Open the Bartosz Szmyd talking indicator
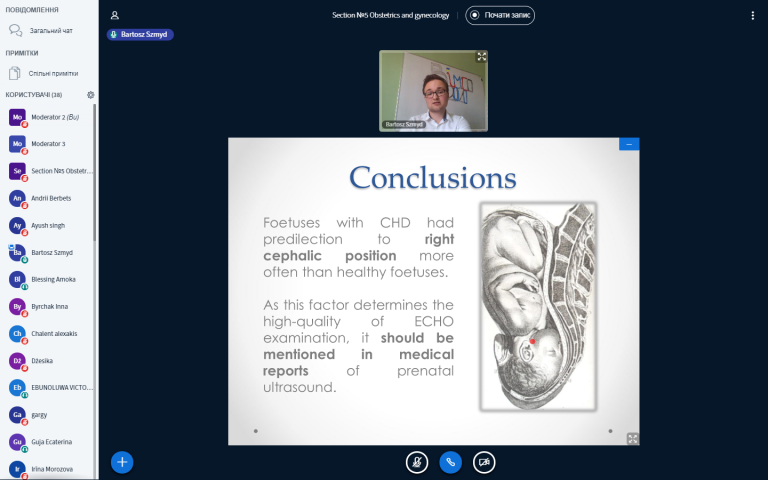The width and height of the screenshot is (768, 480). pyautogui.click(x=140, y=34)
